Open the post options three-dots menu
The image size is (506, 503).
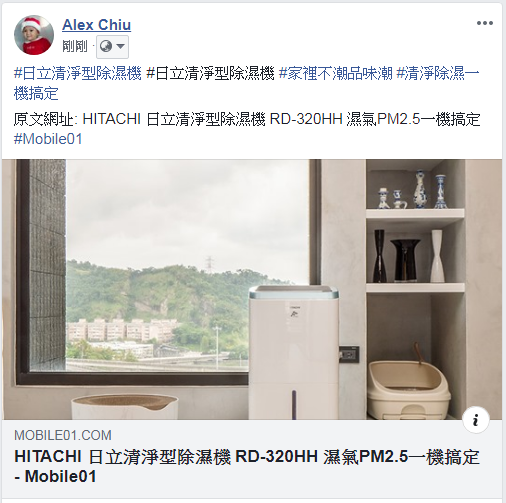(x=484, y=23)
